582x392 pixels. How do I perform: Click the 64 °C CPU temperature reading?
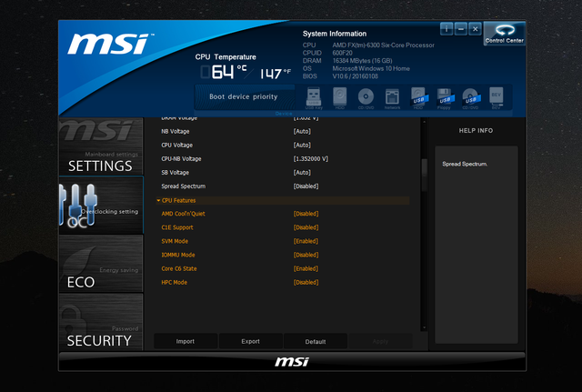click(224, 72)
